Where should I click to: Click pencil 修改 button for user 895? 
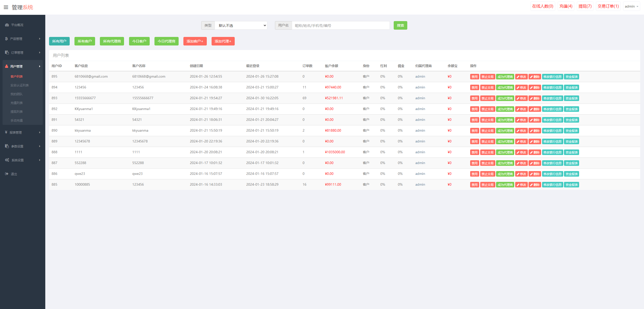[521, 77]
